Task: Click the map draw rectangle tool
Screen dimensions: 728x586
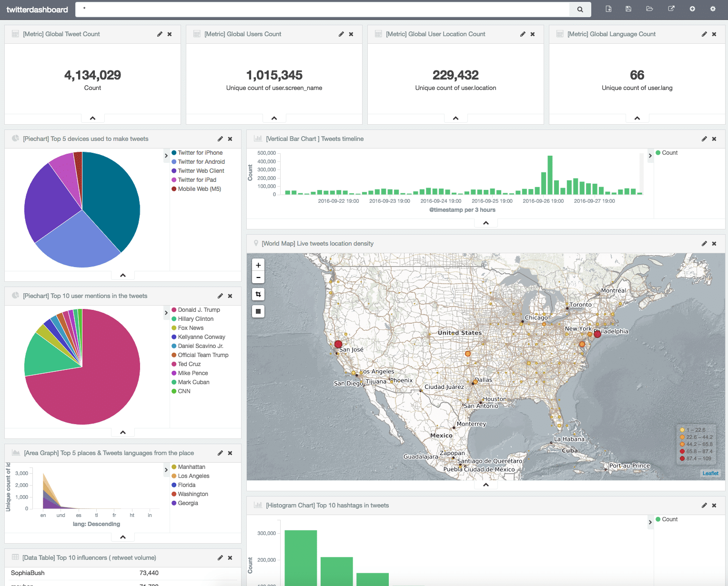Action: pos(258,311)
